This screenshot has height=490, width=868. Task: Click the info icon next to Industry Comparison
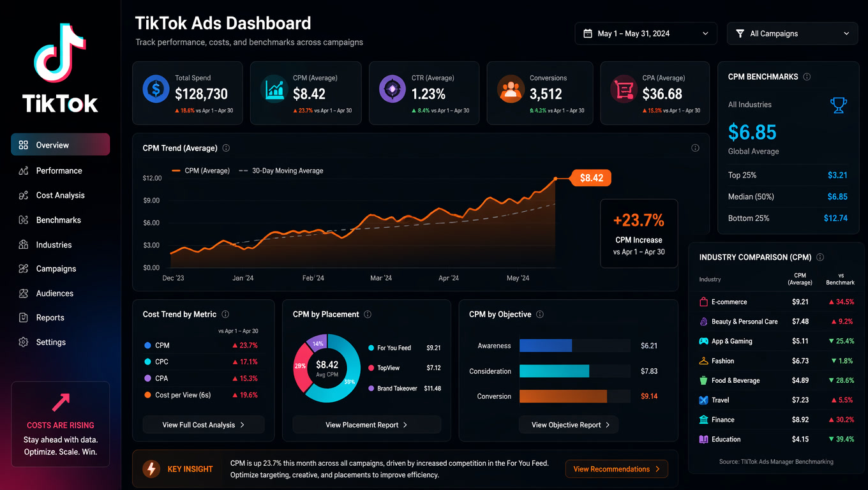click(820, 257)
